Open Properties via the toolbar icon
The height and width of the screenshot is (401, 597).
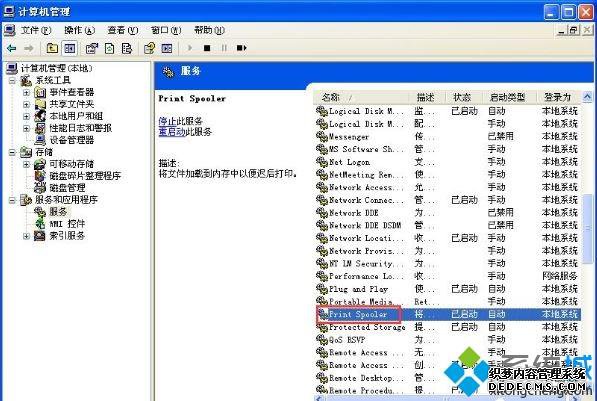92,48
